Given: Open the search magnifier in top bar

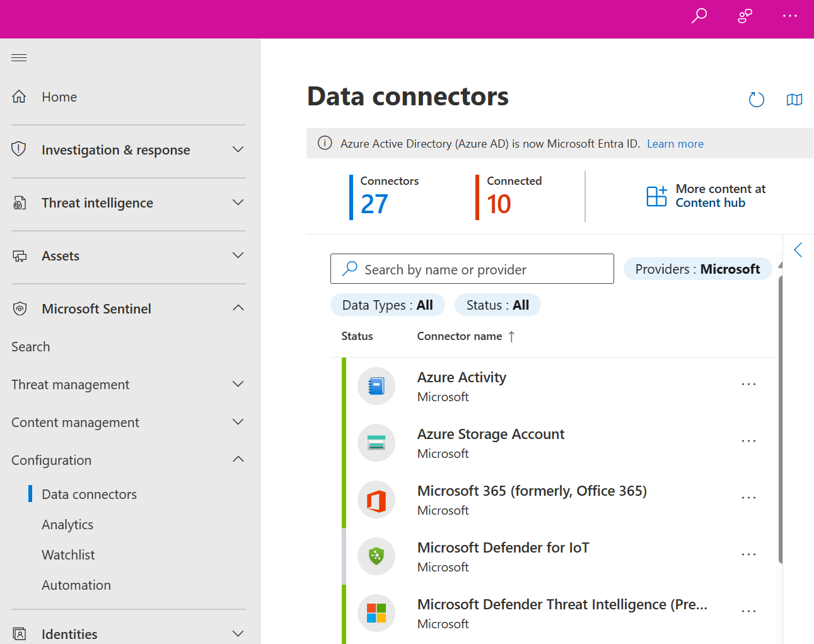Looking at the screenshot, I should coord(699,16).
